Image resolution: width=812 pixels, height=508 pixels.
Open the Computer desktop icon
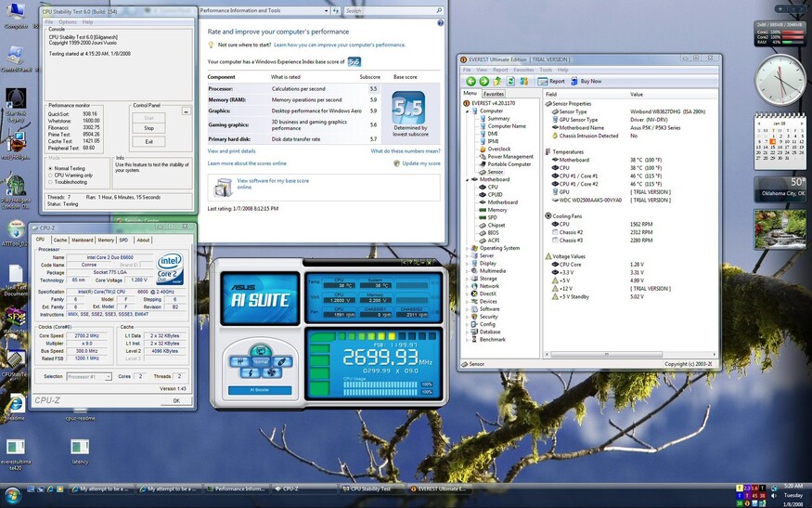coord(16,15)
